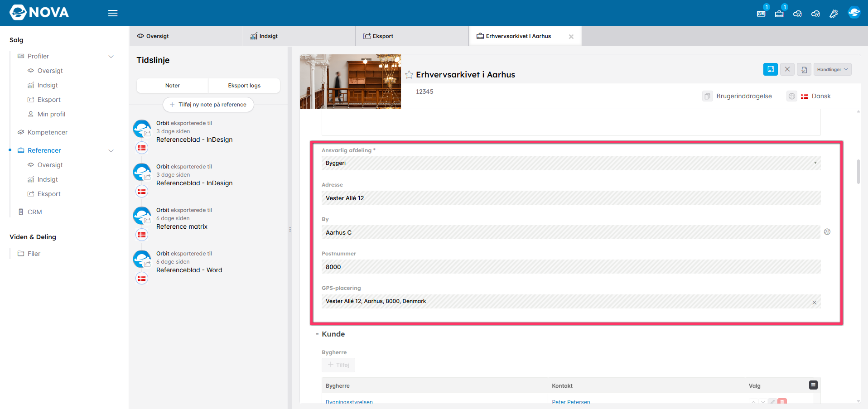Click the Erhvervsarkivet interior photo thumbnail
The image size is (868, 409).
350,82
